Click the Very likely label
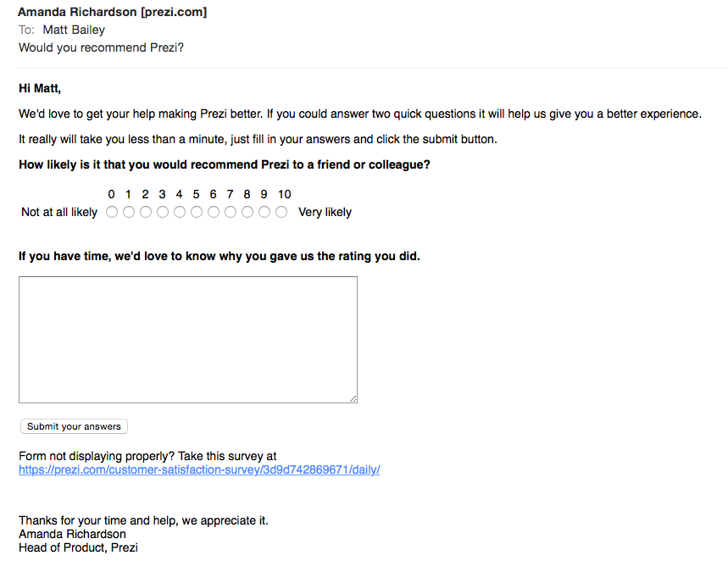 [325, 212]
